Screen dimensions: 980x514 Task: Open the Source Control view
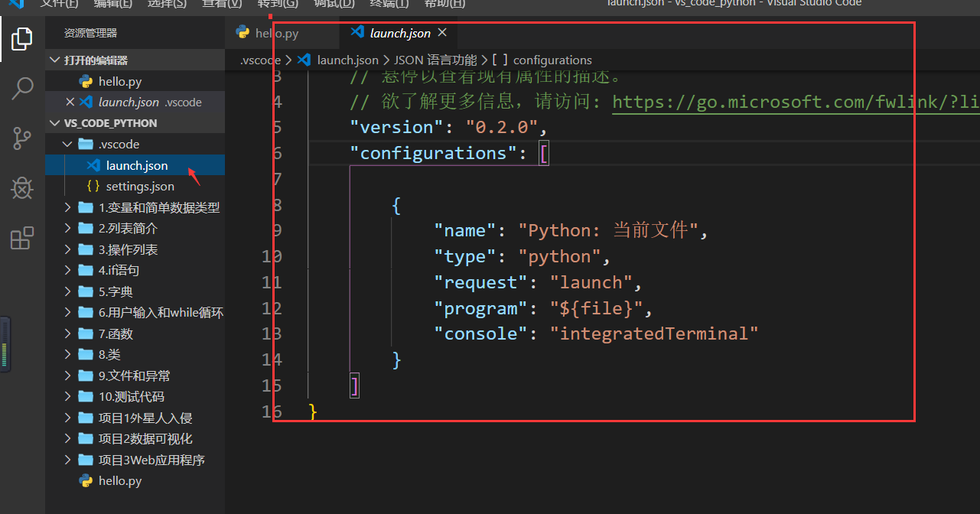pos(22,138)
